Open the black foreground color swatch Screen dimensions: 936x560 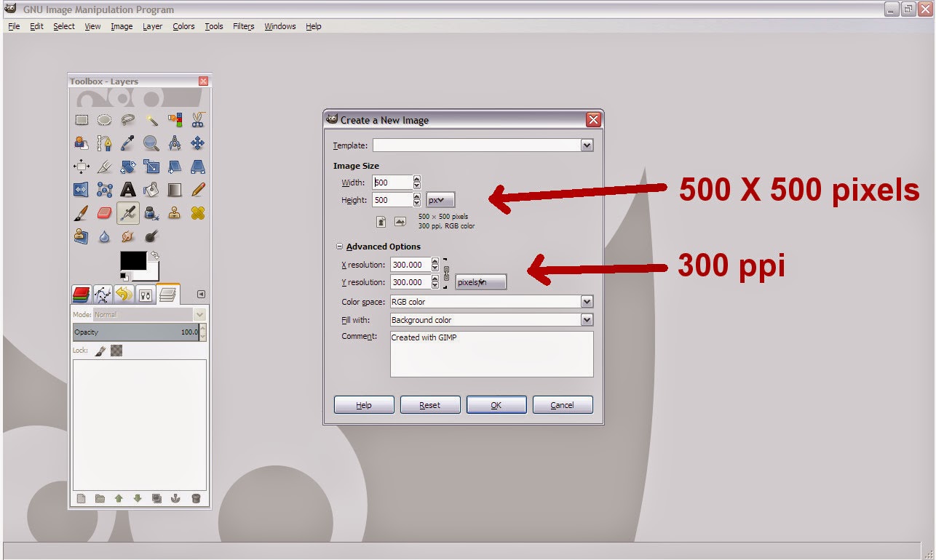click(x=132, y=262)
